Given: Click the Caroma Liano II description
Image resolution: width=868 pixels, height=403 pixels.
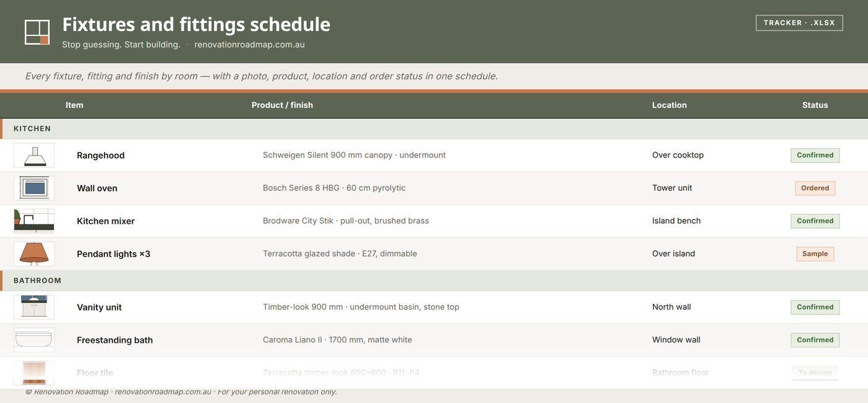Looking at the screenshot, I should (337, 340).
